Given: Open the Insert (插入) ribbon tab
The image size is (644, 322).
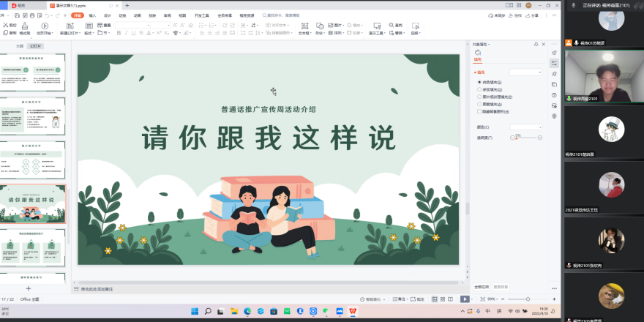Looking at the screenshot, I should click(92, 15).
